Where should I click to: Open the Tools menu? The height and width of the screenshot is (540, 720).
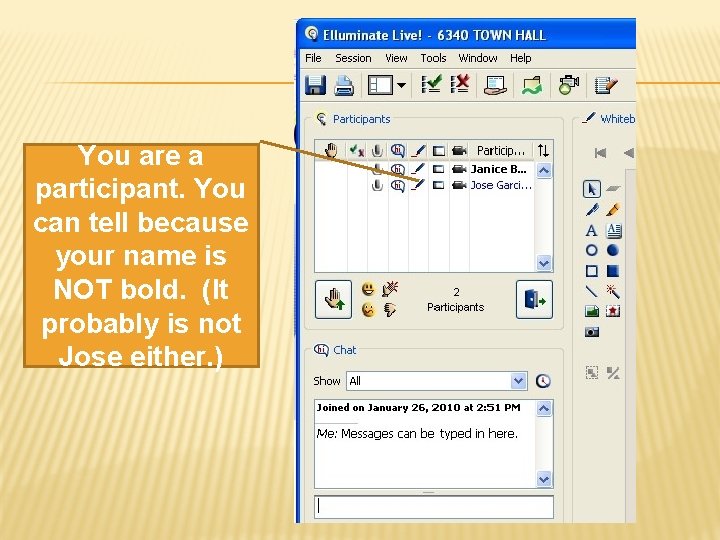click(433, 58)
